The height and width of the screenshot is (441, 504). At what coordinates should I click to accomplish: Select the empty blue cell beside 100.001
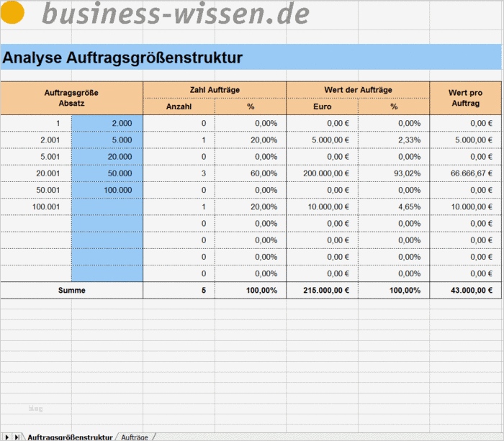point(107,207)
